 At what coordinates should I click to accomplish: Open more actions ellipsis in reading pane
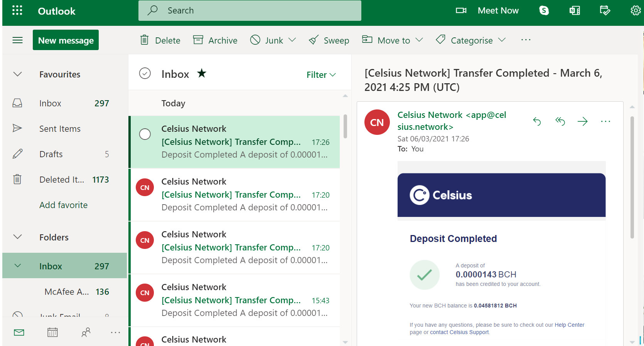[605, 122]
